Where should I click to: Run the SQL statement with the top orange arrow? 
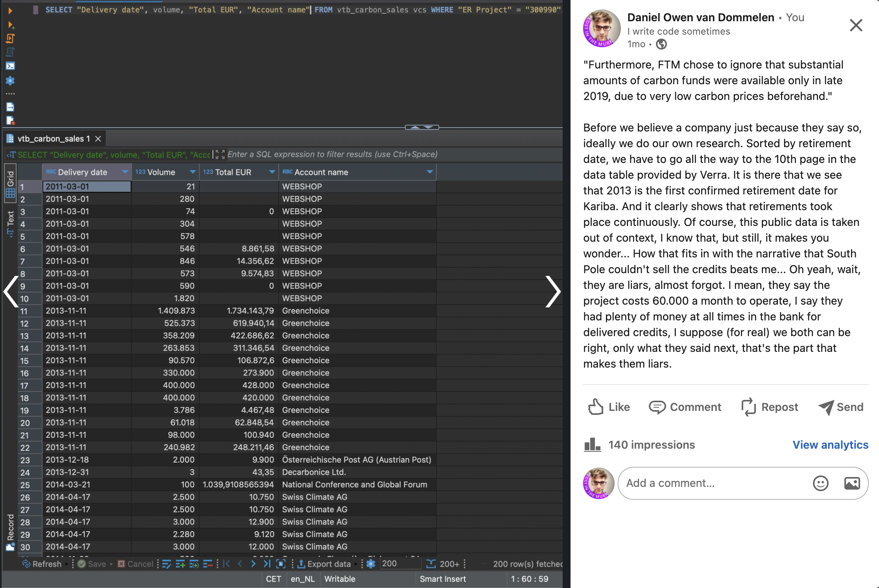click(10, 11)
